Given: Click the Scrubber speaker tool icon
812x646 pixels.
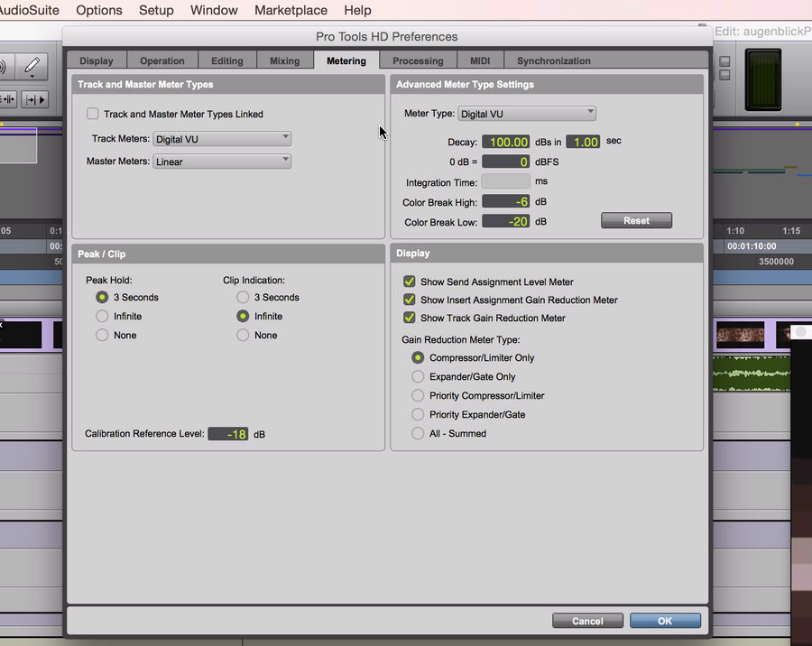Looking at the screenshot, I should point(4,66).
